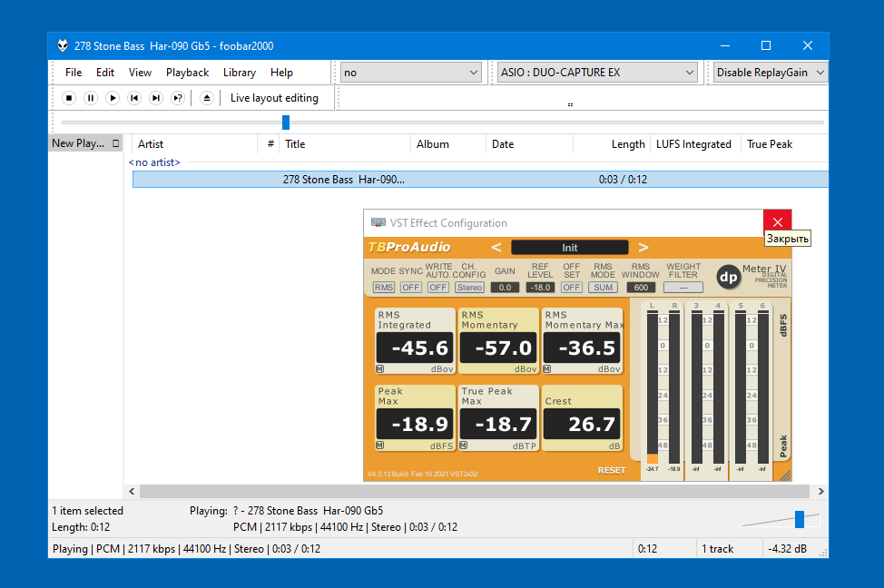Open the File menu
Viewport: 884px width, 588px height.
(74, 73)
